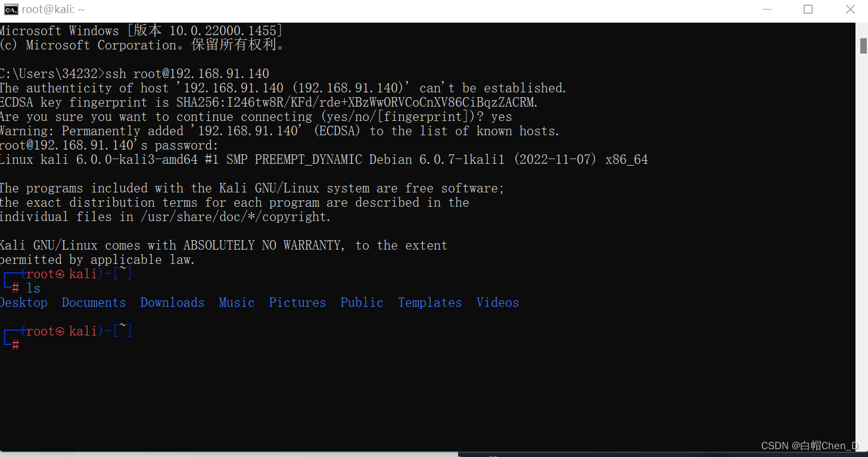Click the terminal's vertical scrollbar thumb
This screenshot has width=868, height=457.
point(863,46)
